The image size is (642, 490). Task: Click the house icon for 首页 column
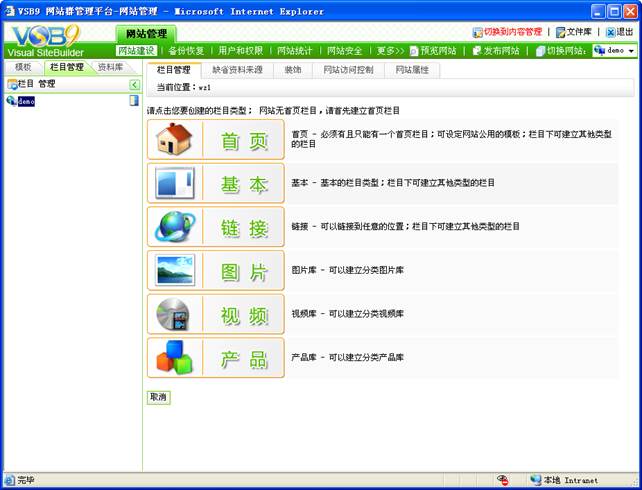pos(174,140)
